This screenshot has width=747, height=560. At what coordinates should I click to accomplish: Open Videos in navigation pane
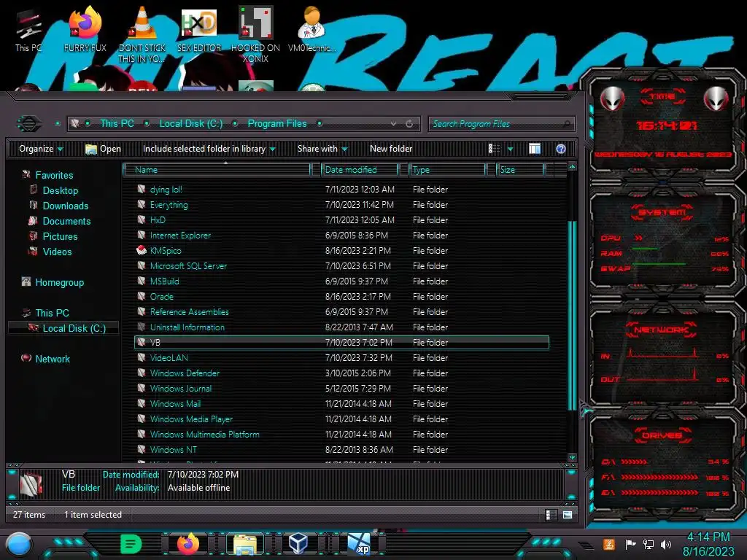[57, 252]
